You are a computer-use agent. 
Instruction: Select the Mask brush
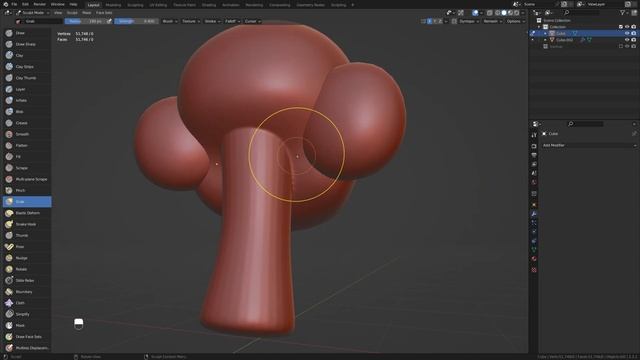(x=27, y=325)
